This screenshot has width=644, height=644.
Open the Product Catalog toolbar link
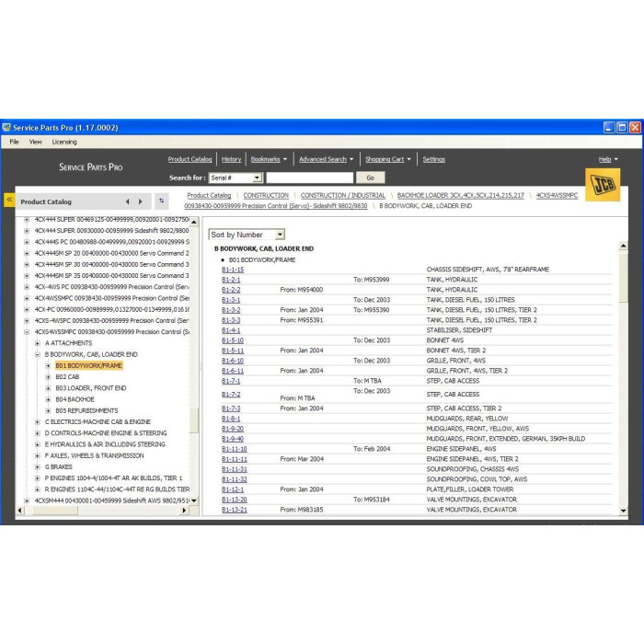[190, 159]
